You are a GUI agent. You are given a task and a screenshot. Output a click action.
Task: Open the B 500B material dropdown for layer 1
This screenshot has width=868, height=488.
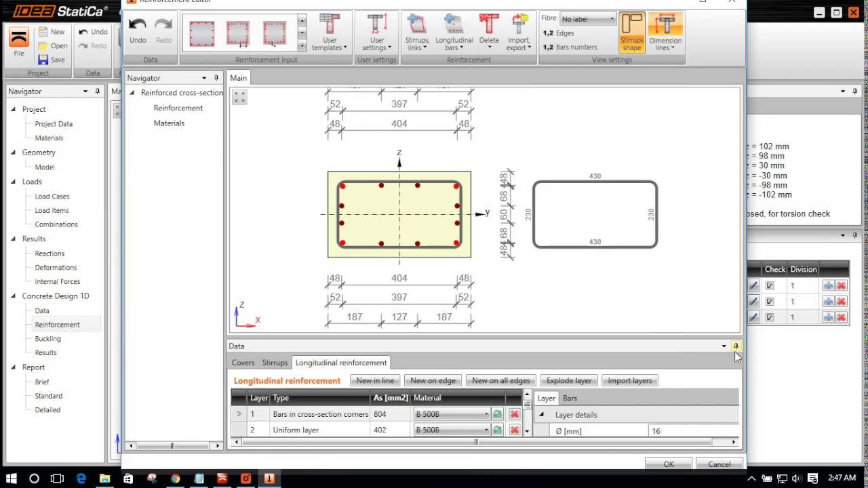(486, 413)
